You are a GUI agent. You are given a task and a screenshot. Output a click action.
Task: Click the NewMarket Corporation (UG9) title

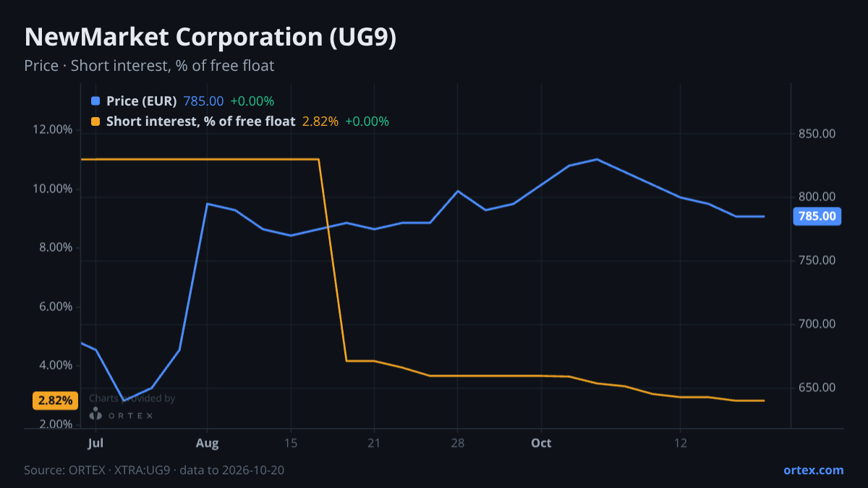(210, 38)
